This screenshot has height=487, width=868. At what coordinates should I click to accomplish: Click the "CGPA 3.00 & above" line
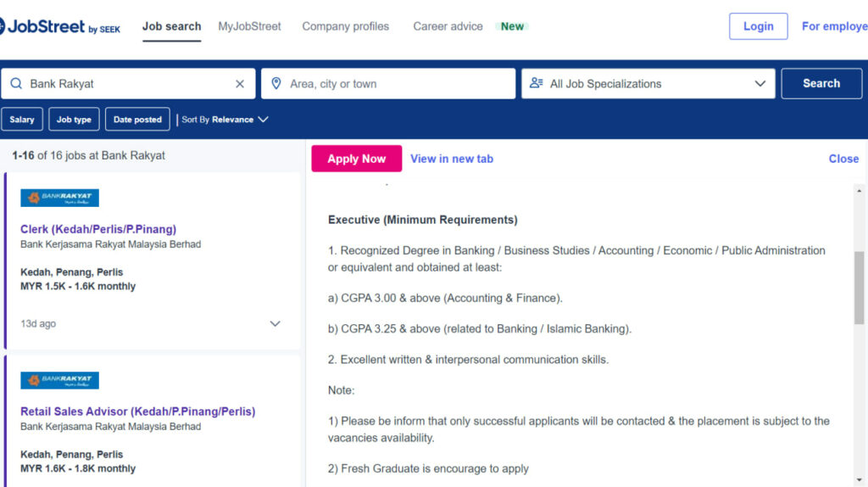point(445,298)
